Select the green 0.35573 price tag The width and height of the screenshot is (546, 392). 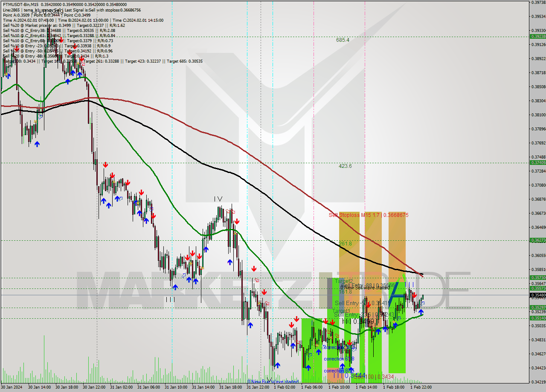pos(537,288)
